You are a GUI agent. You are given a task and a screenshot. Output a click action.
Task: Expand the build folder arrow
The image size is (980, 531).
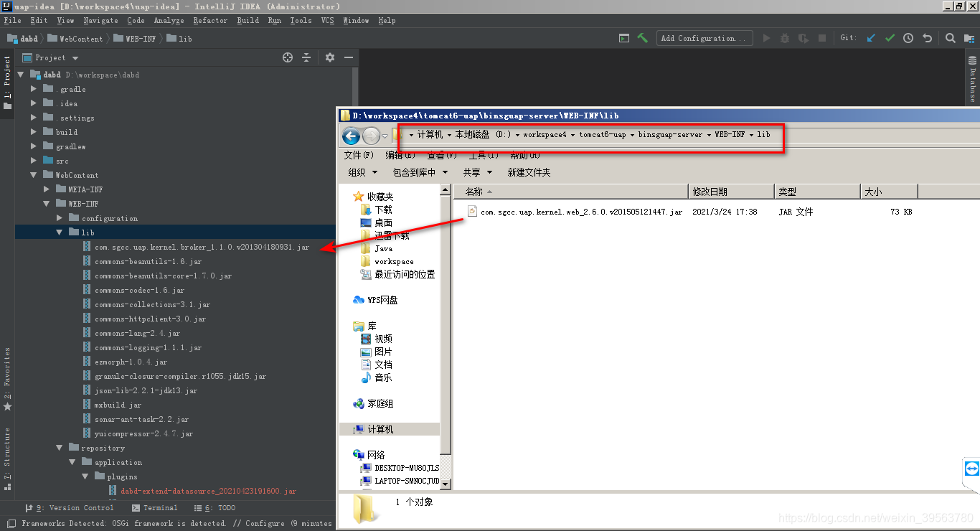click(34, 132)
